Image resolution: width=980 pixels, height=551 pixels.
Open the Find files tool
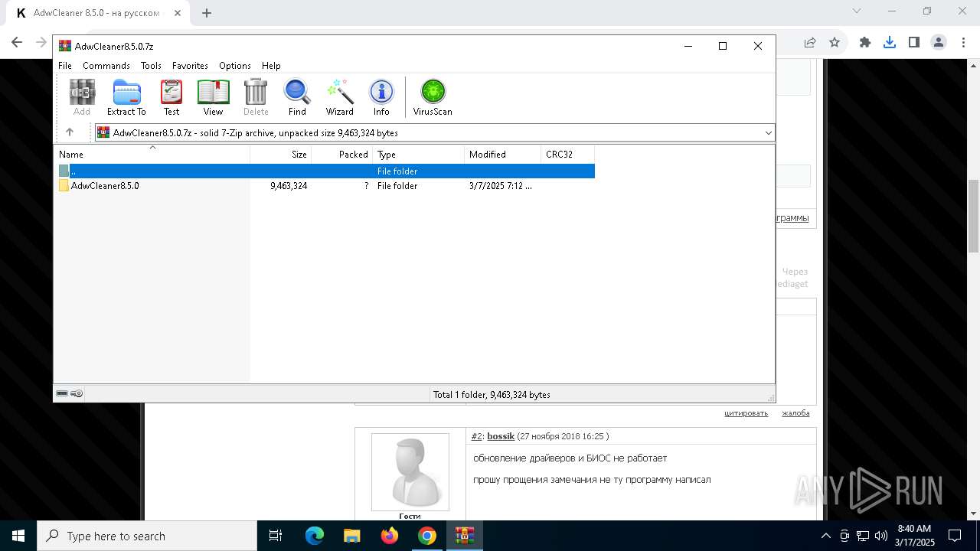297,97
